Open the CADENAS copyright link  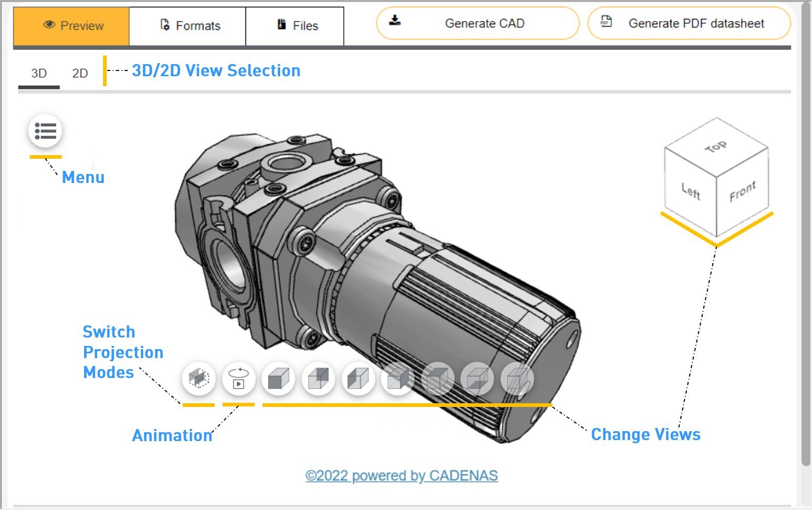(402, 475)
